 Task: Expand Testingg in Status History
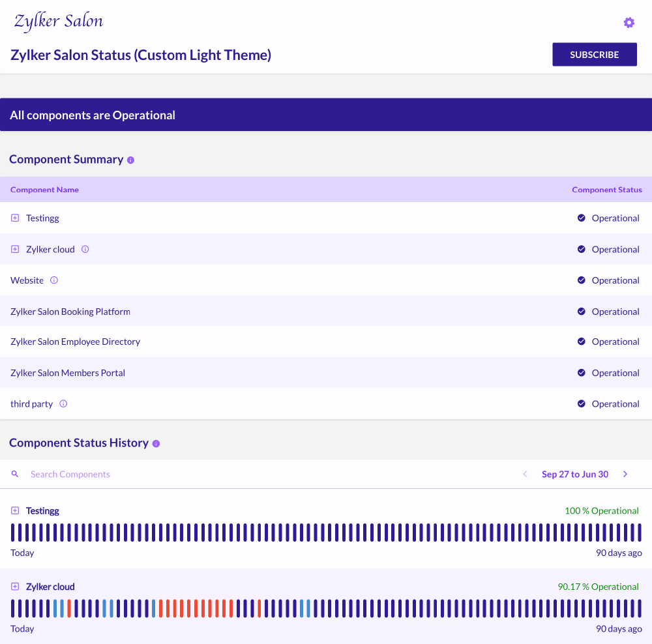coord(15,510)
